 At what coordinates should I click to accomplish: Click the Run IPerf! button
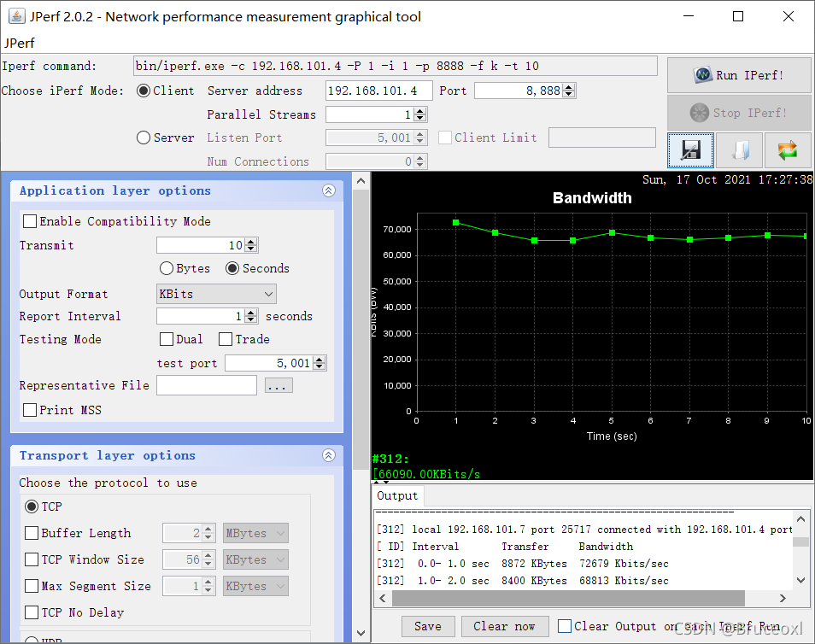(739, 75)
